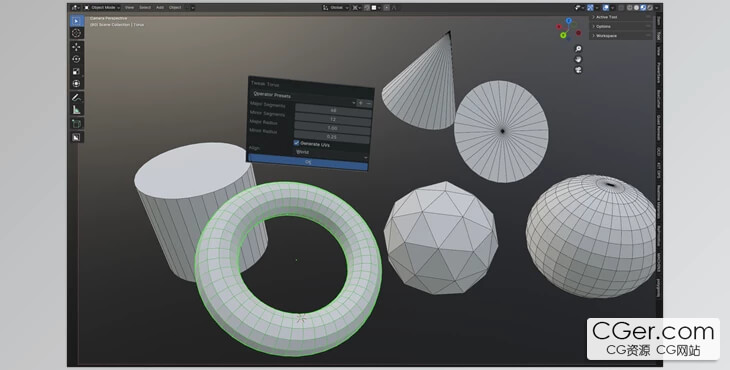Activate the Measure tool
Viewport: 730px width, 370px height.
[x=76, y=110]
